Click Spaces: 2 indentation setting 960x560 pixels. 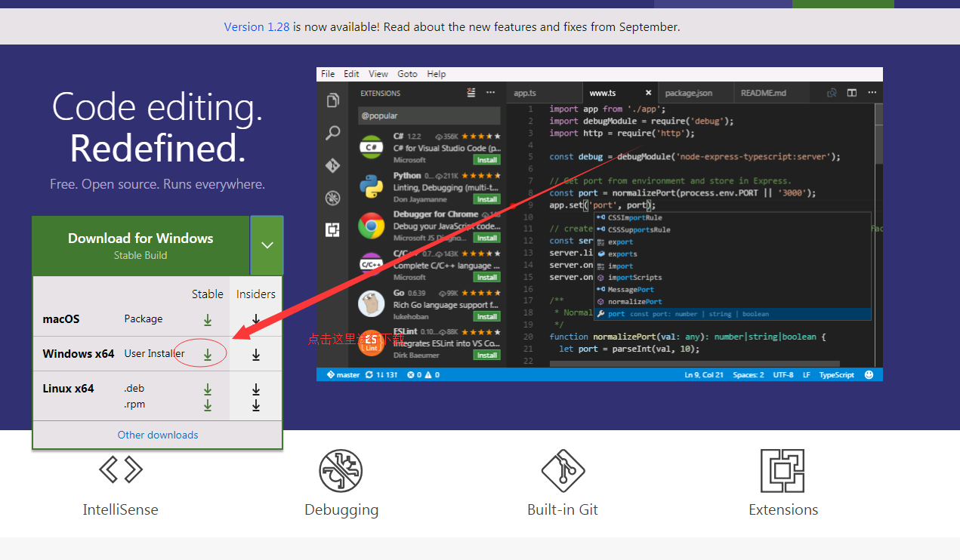(749, 374)
